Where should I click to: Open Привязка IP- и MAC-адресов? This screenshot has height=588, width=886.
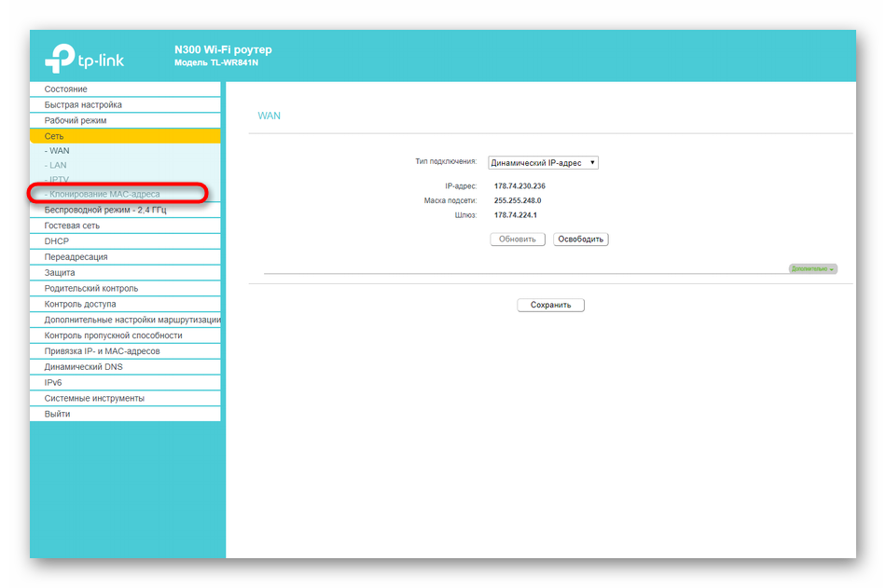tap(125, 351)
